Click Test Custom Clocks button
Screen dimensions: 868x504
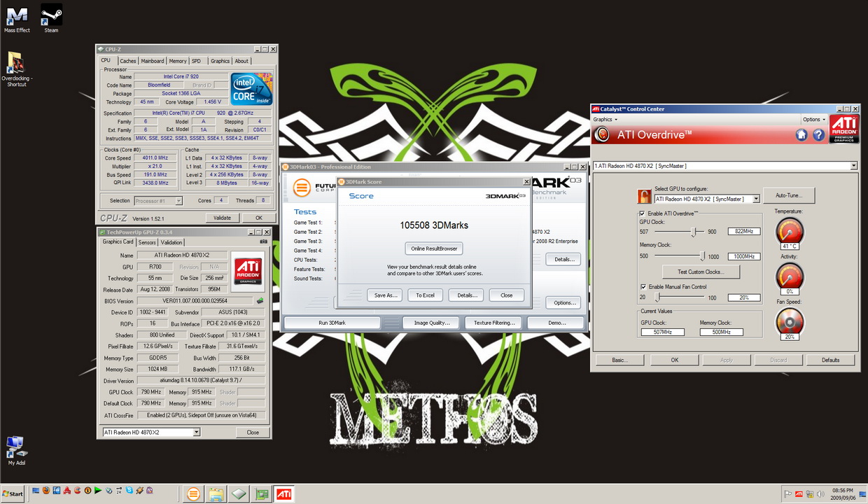point(701,272)
